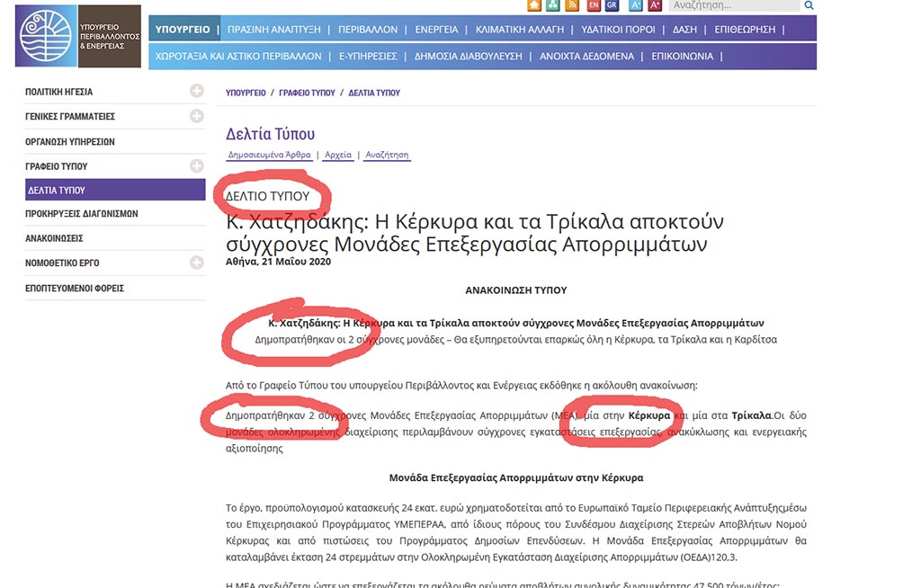Decrease font size with A- icon
This screenshot has height=588, width=921.
pos(636,5)
